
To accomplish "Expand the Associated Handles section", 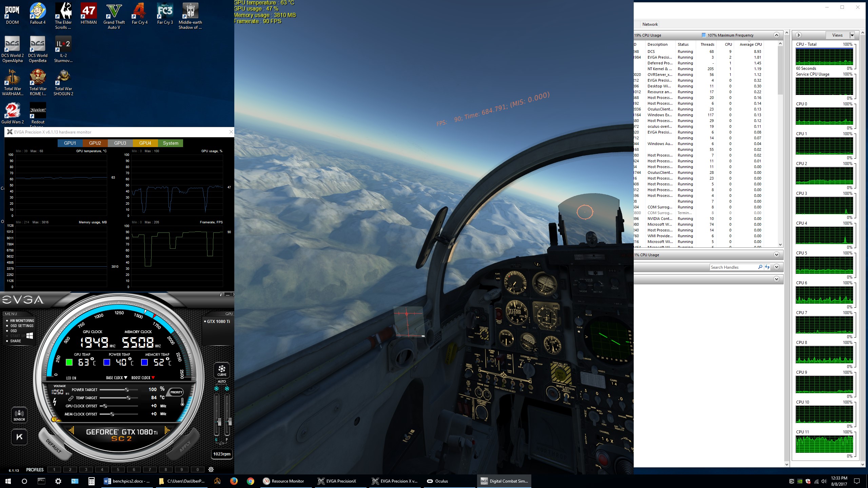I will (776, 267).
